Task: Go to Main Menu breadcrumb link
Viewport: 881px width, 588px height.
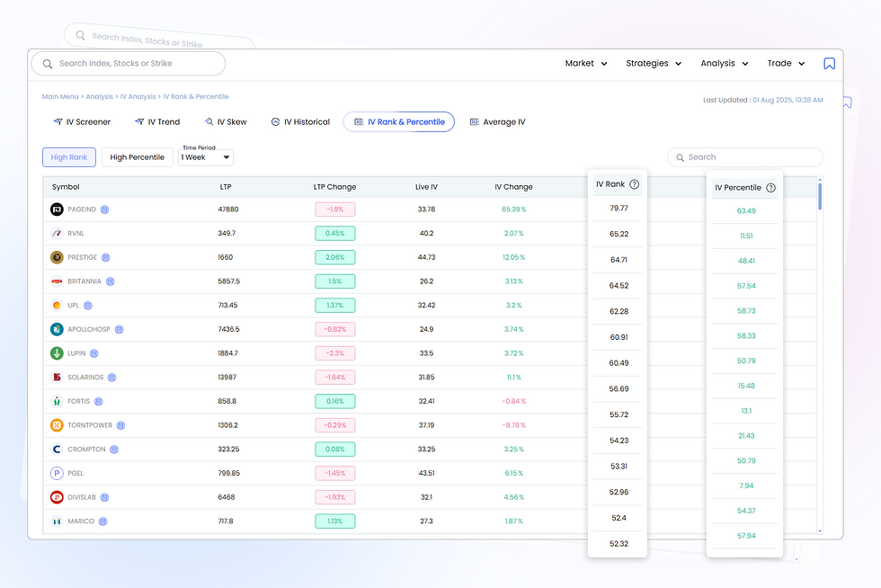Action: pyautogui.click(x=60, y=97)
